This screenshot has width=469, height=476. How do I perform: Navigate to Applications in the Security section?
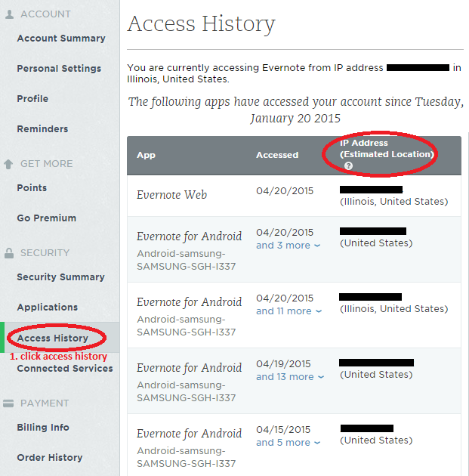point(48,308)
